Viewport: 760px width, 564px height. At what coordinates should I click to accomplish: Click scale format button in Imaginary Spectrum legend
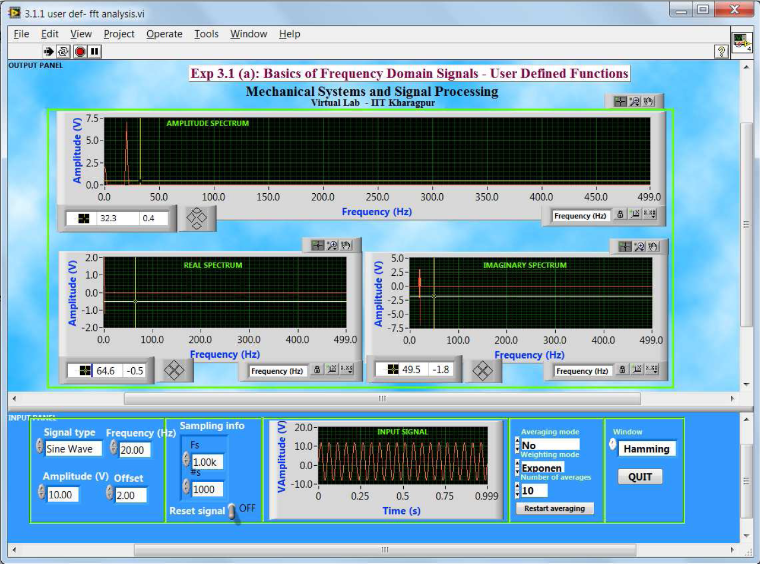point(652,369)
